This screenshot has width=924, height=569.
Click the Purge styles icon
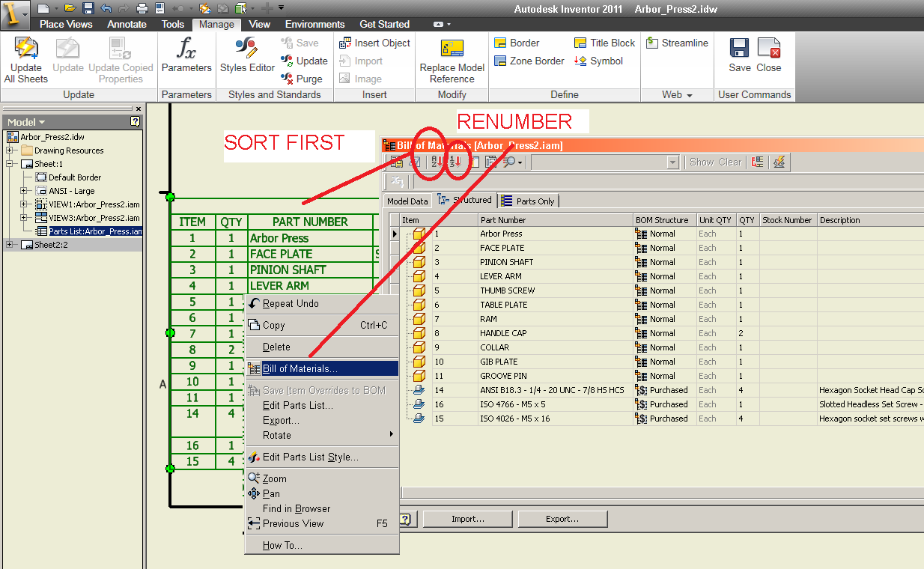[287, 79]
